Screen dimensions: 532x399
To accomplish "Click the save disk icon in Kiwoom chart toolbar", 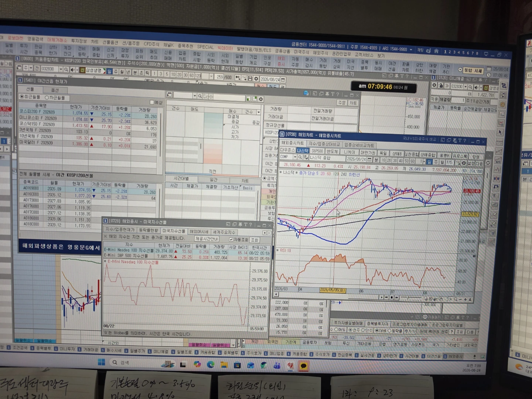I will 250,78.
